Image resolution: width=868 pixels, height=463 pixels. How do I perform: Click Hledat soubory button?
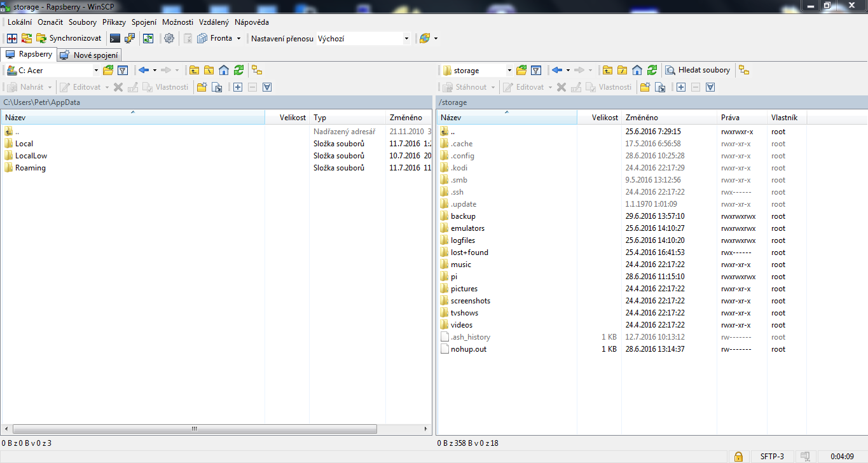pos(698,70)
